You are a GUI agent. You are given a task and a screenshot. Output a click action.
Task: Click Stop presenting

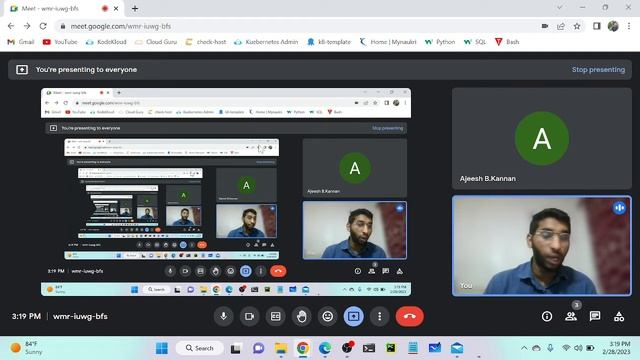click(598, 70)
